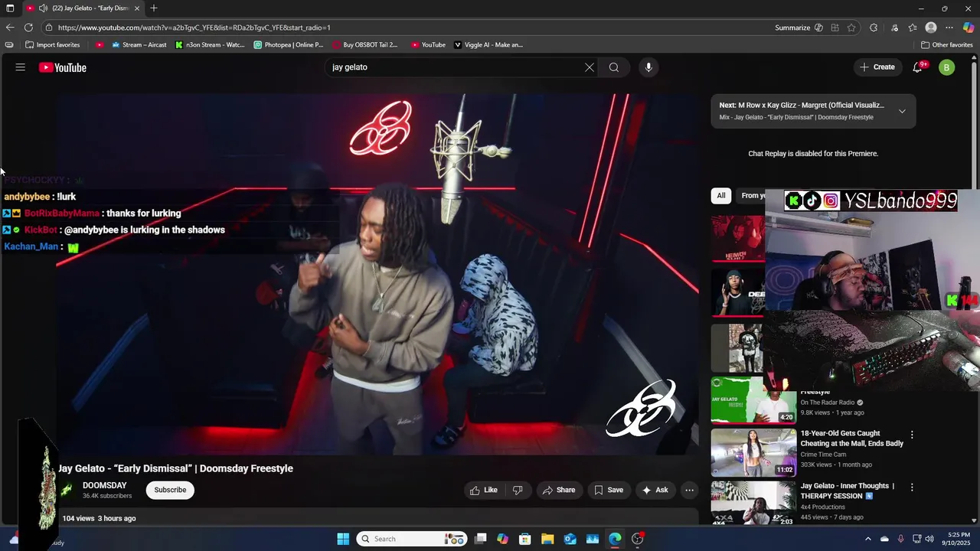Open the YouTube guide hamburger menu
Screen dimensions: 980x551
[21, 67]
